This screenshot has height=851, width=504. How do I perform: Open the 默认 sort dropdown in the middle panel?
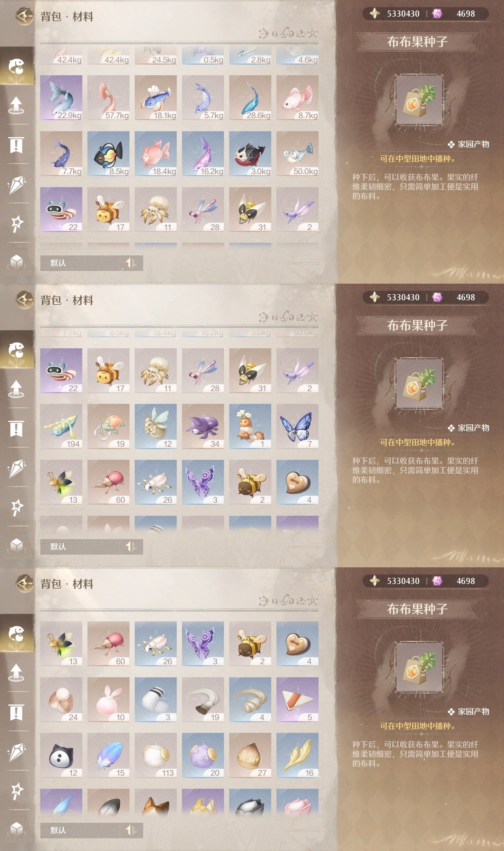click(x=80, y=546)
